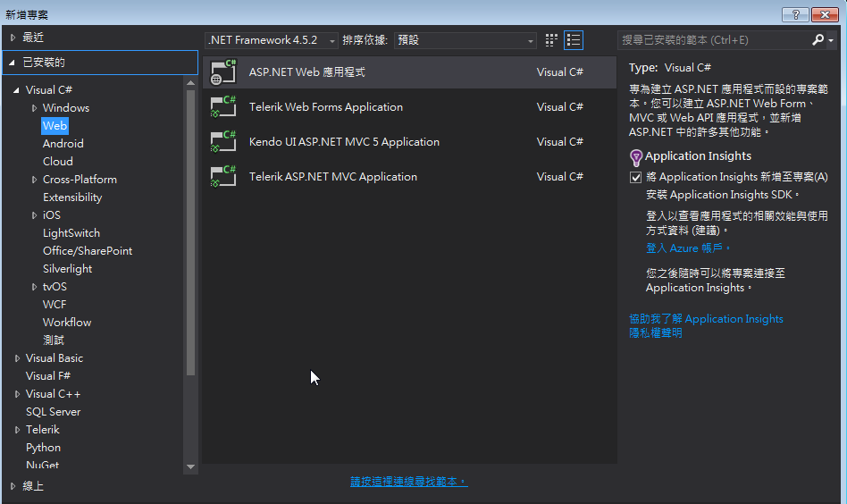Click Kendo UI ASP.NET MVC 5 template icon
The width and height of the screenshot is (847, 504).
coord(223,141)
